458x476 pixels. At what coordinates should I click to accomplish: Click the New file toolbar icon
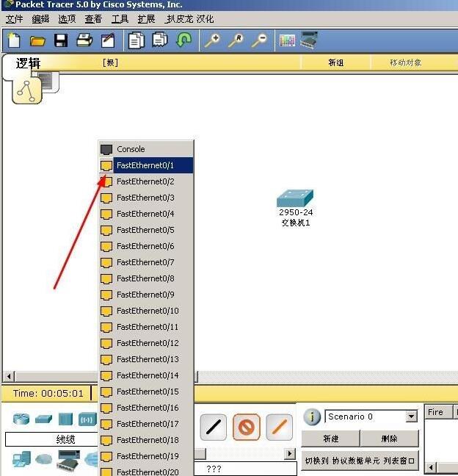point(14,40)
